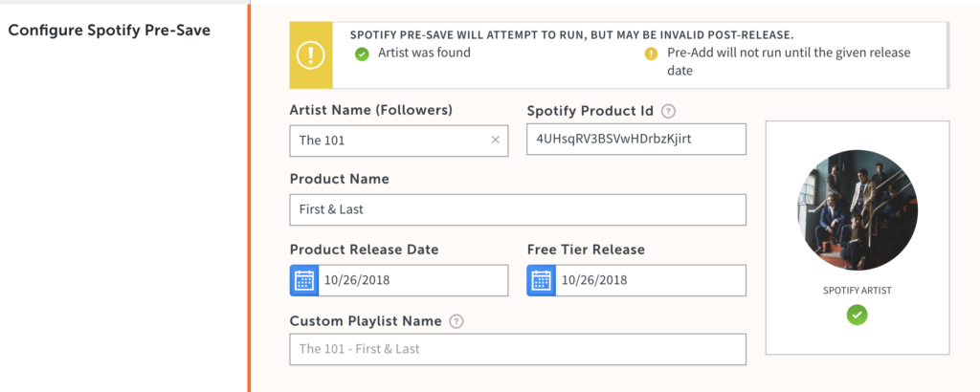
Task: Click the Spotify Product Id help icon
Action: point(669,112)
